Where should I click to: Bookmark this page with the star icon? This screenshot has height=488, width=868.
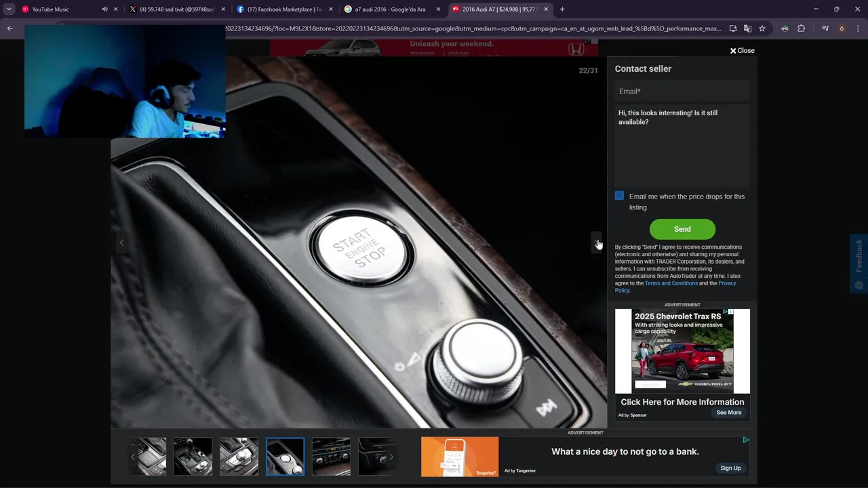click(762, 28)
